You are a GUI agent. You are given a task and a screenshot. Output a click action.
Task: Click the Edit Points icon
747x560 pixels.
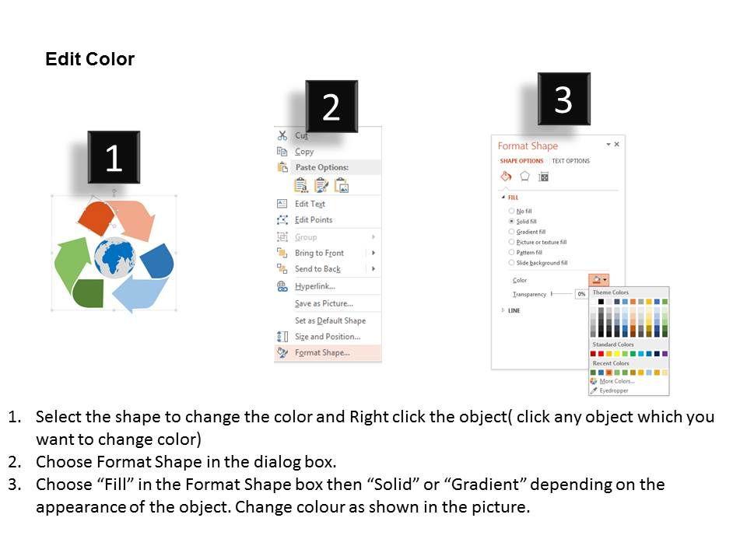(282, 220)
